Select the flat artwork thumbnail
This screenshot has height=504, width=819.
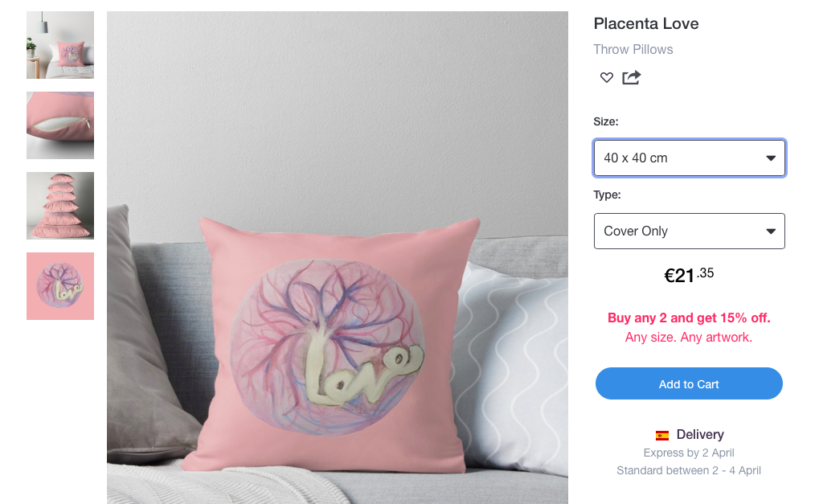[60, 286]
